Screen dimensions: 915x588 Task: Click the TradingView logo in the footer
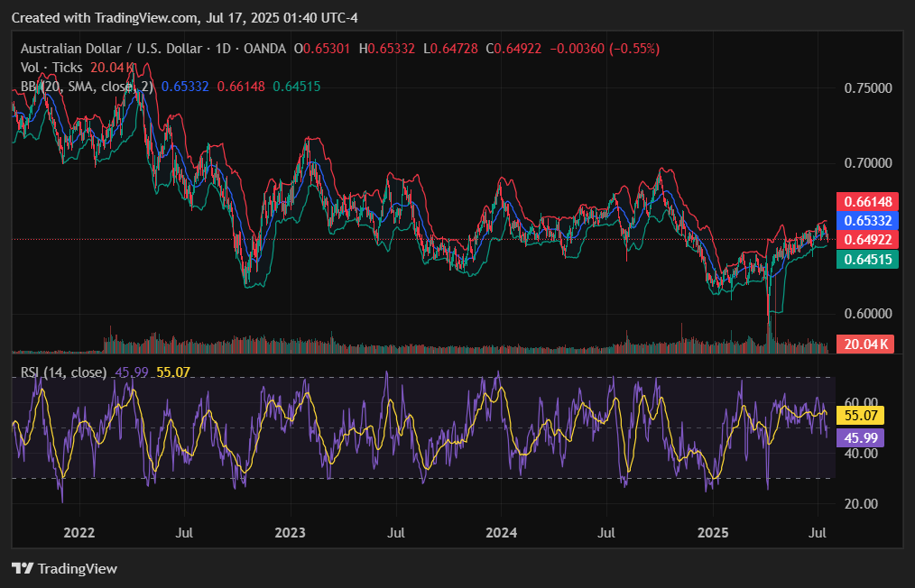65,568
